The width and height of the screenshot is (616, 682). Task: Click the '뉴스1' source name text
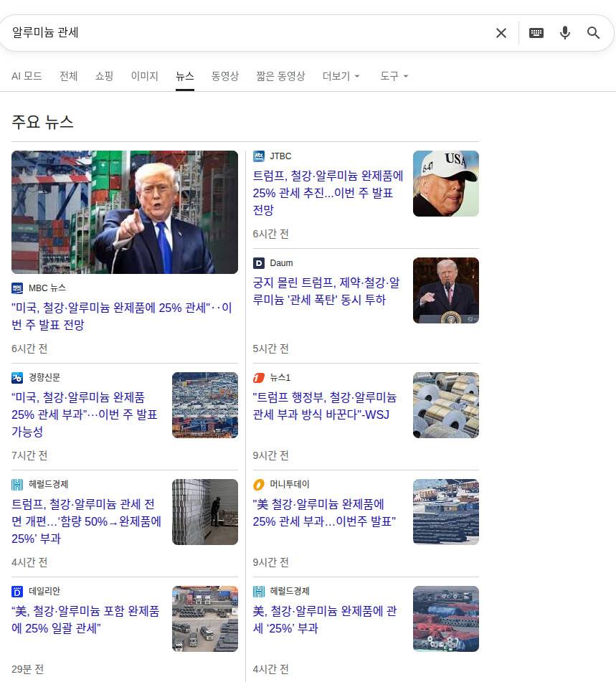point(280,377)
